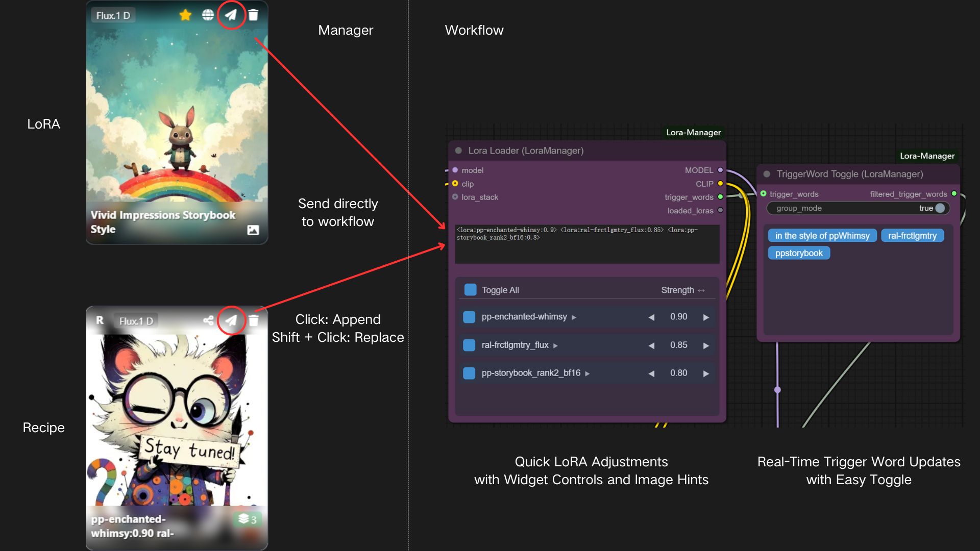The width and height of the screenshot is (980, 551).
Task: Switch off the group_mode toggle
Action: pos(939,208)
